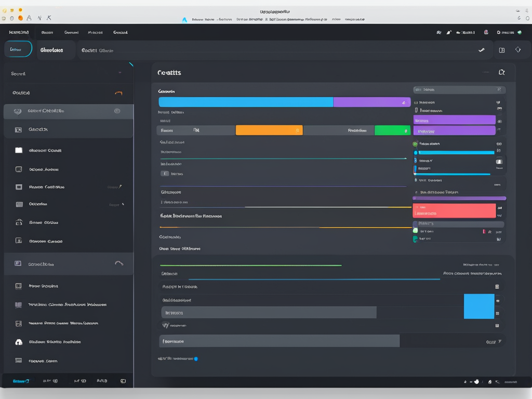Switch to the Cheviore tab
Viewport: 532px width, 399px height.
(x=51, y=50)
